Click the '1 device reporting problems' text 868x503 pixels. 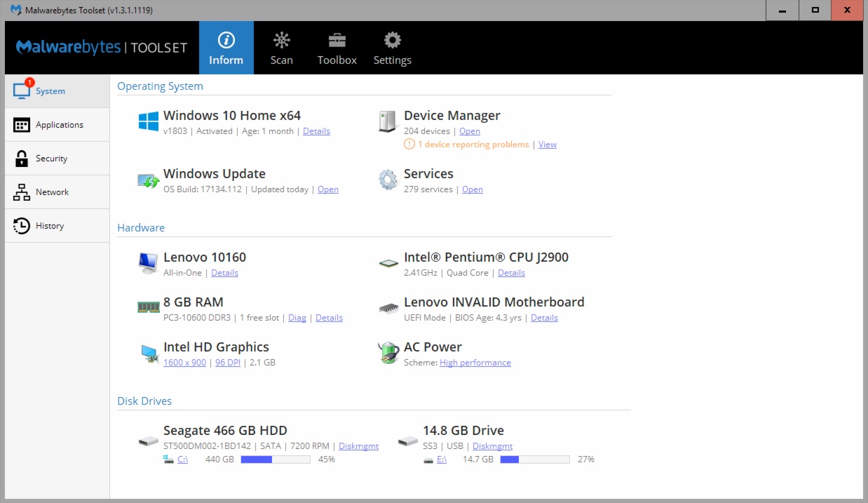(x=473, y=145)
